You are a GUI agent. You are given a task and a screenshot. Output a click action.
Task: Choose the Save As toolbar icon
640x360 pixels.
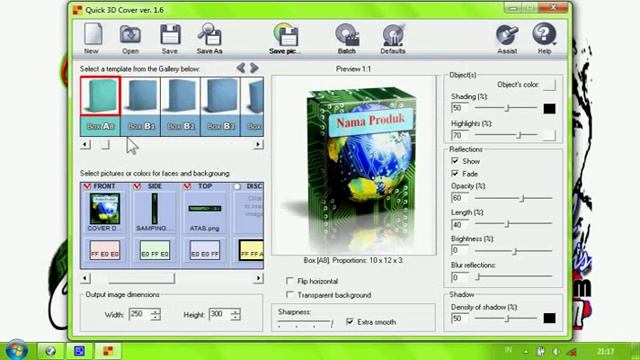tap(210, 34)
